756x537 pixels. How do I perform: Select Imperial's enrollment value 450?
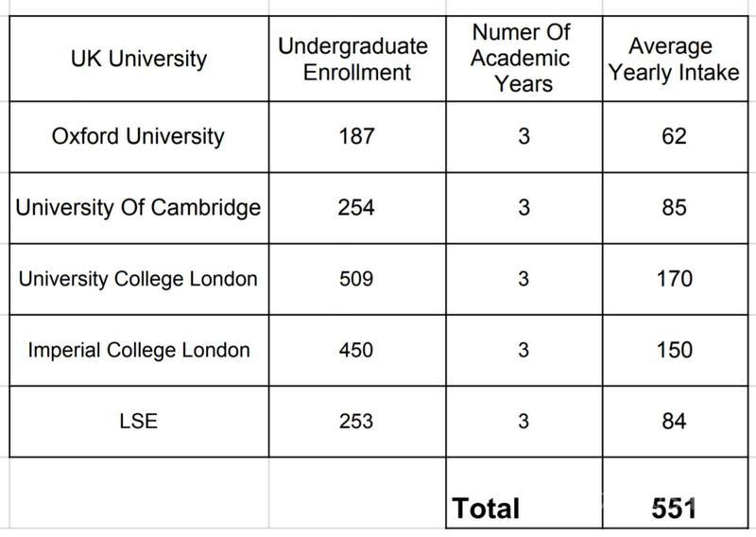click(355, 350)
